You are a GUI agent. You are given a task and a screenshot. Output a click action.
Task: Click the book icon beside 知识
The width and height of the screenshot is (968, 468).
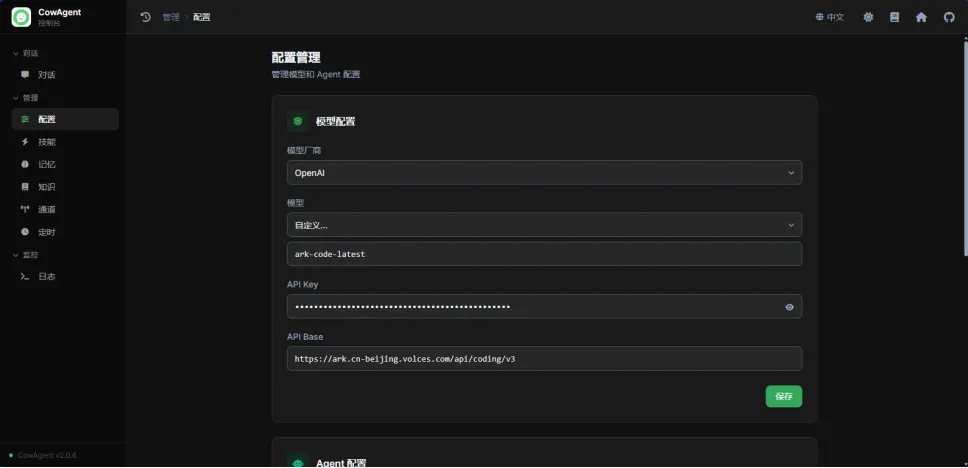(25, 186)
